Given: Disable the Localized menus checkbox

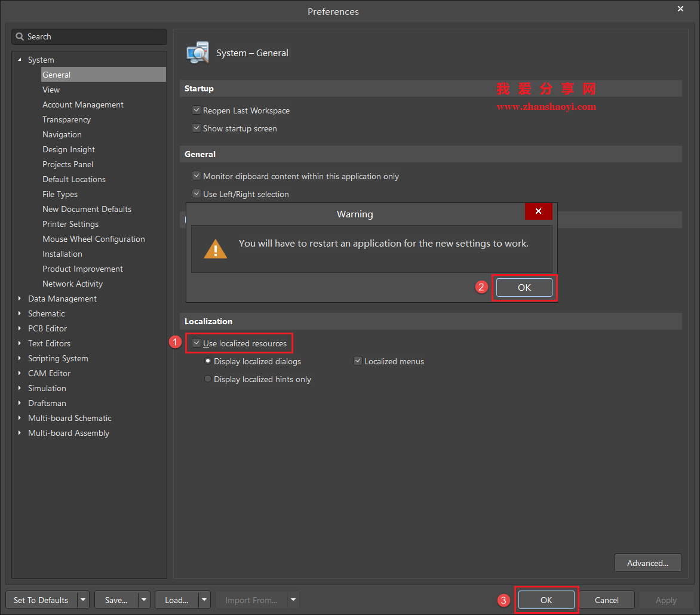Looking at the screenshot, I should click(x=358, y=361).
